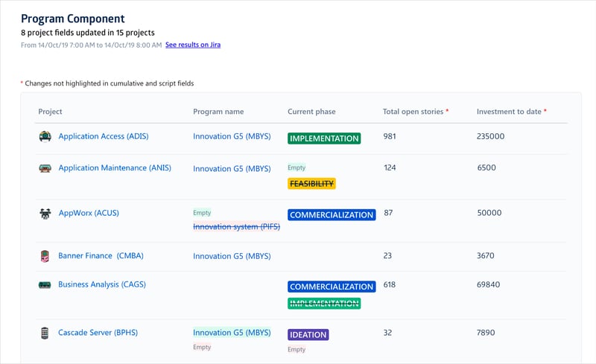Click the Program name column header
596x364 pixels.
coord(218,112)
